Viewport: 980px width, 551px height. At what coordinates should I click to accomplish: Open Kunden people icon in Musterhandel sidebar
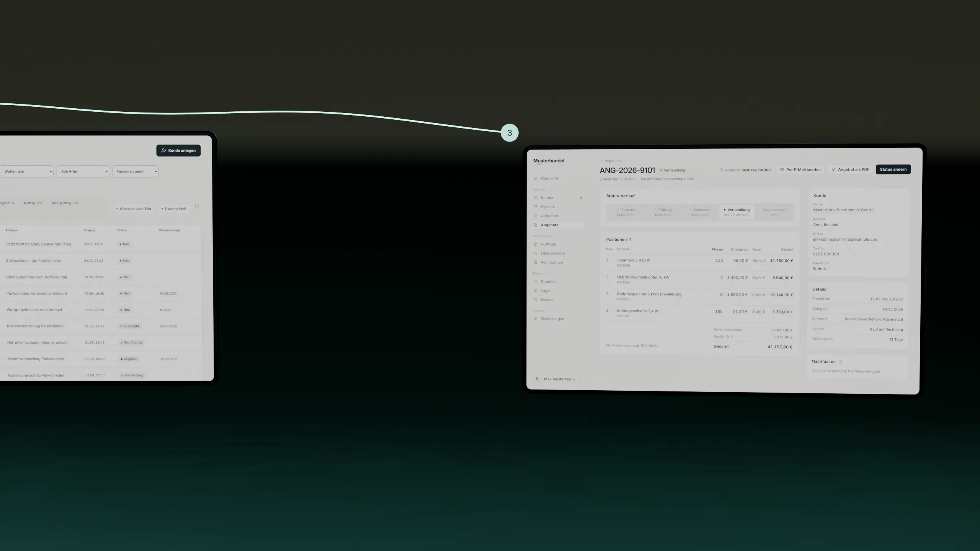(x=536, y=198)
